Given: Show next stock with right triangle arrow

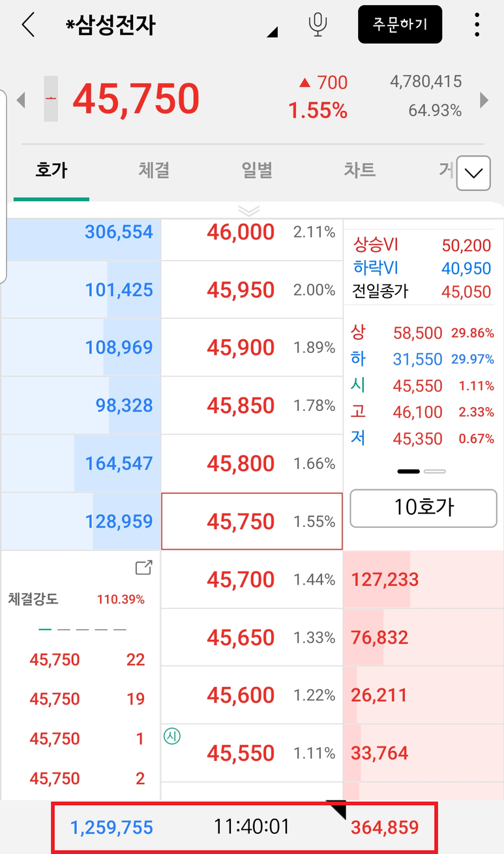Looking at the screenshot, I should [484, 100].
